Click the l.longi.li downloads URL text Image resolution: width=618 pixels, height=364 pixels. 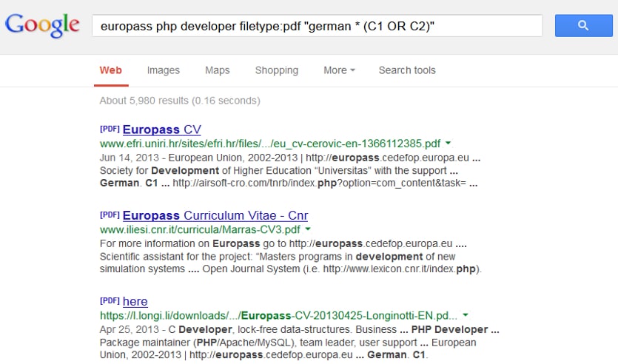(x=278, y=316)
